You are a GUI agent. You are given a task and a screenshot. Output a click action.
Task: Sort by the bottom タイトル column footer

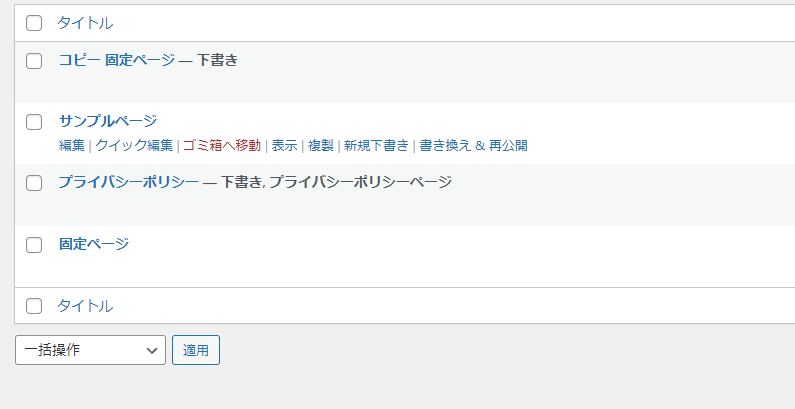pyautogui.click(x=85, y=306)
